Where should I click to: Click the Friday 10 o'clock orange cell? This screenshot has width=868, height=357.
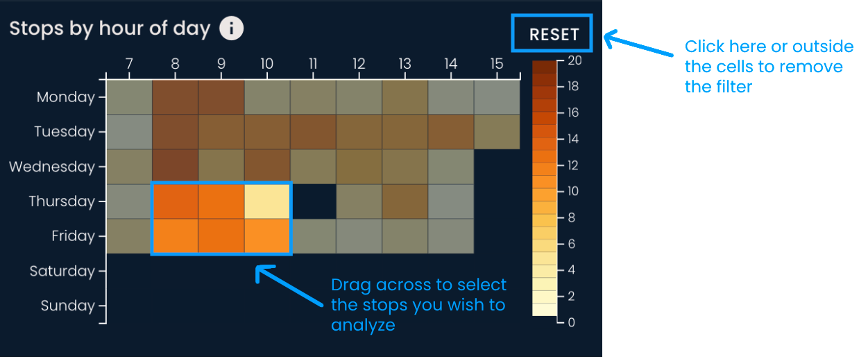point(267,236)
